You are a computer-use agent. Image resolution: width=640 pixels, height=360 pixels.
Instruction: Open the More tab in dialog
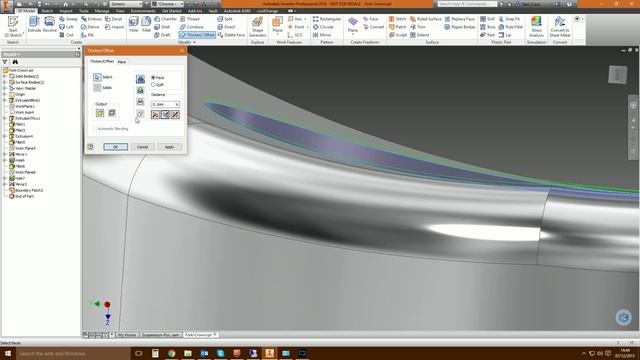pos(122,62)
